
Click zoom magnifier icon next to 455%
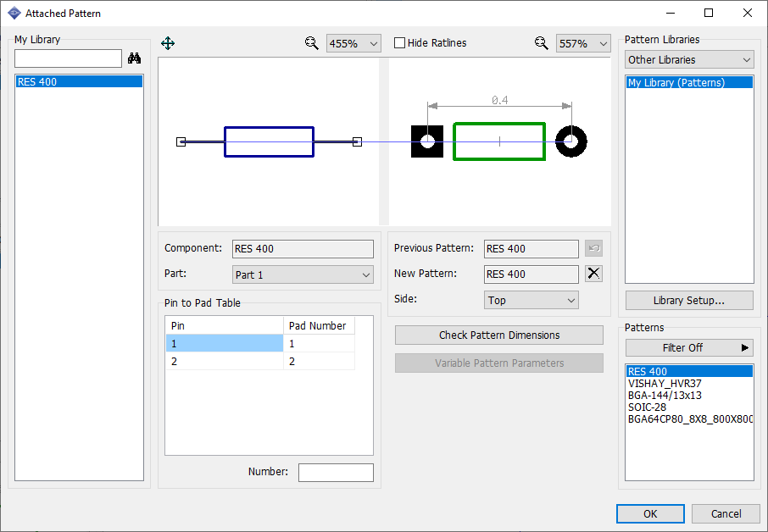coord(311,43)
